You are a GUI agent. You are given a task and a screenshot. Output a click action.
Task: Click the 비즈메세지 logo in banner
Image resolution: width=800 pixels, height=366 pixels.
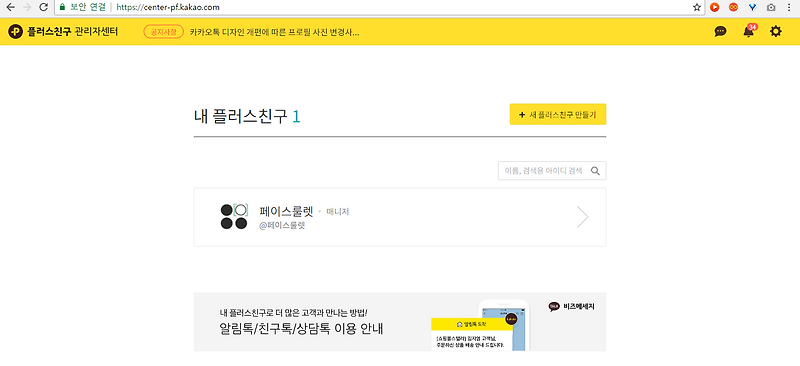[x=571, y=307]
